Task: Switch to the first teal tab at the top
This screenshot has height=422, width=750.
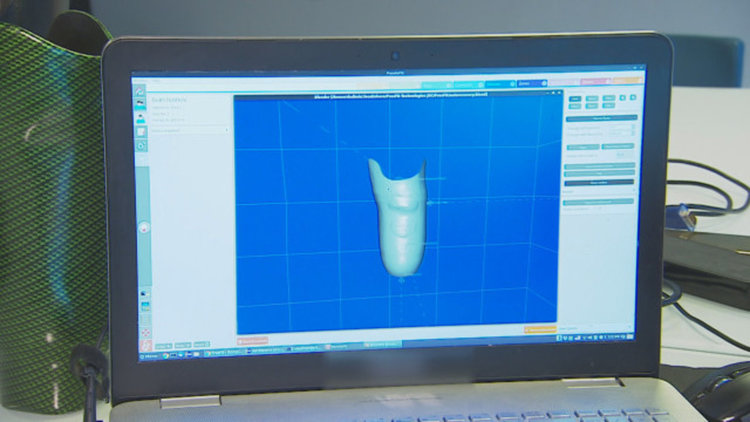Action: click(435, 85)
